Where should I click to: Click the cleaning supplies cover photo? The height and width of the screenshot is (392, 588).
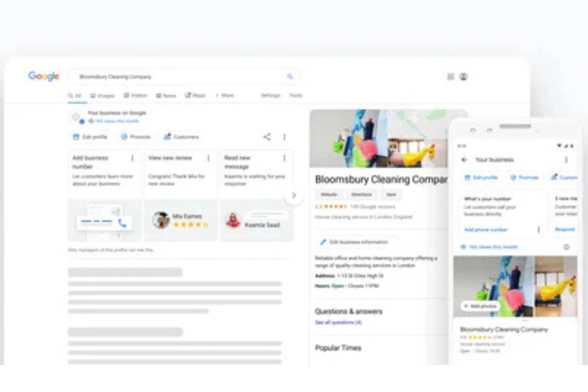[349, 139]
